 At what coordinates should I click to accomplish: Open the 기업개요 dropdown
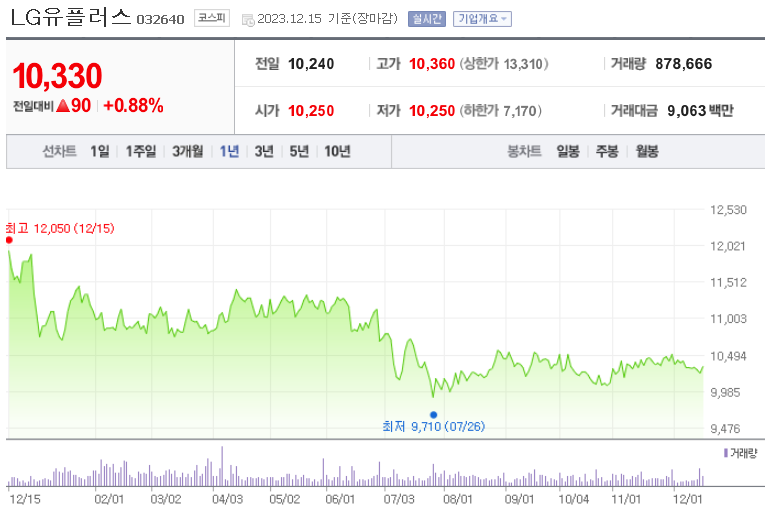pyautogui.click(x=482, y=19)
